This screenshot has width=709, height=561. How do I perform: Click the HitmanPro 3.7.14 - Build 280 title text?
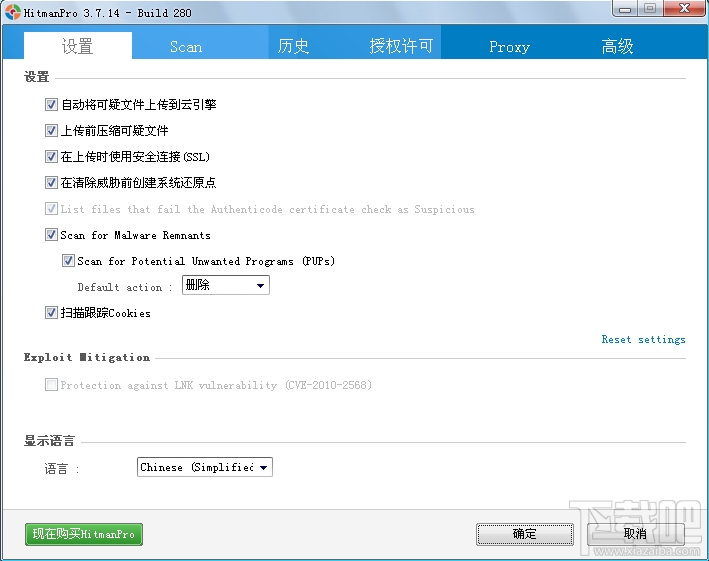tap(108, 13)
